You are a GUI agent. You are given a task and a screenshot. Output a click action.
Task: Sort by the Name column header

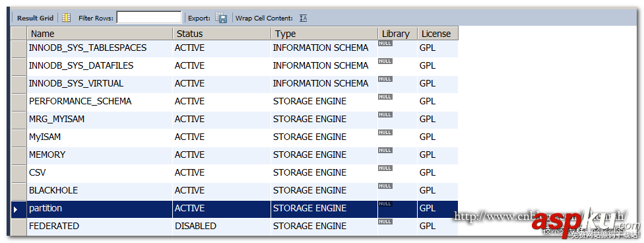coord(100,34)
